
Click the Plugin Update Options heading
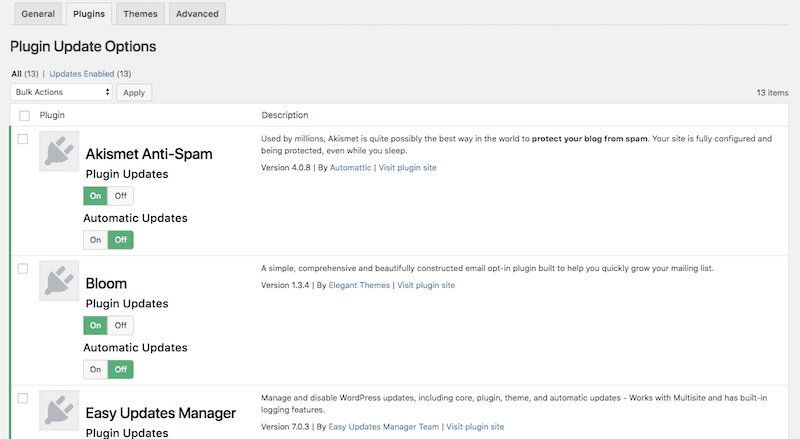(x=83, y=46)
